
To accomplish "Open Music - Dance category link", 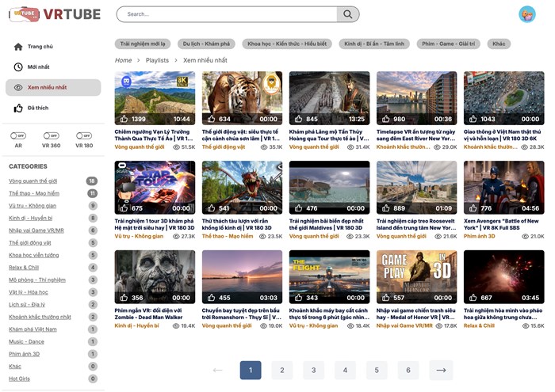I will [26, 342].
